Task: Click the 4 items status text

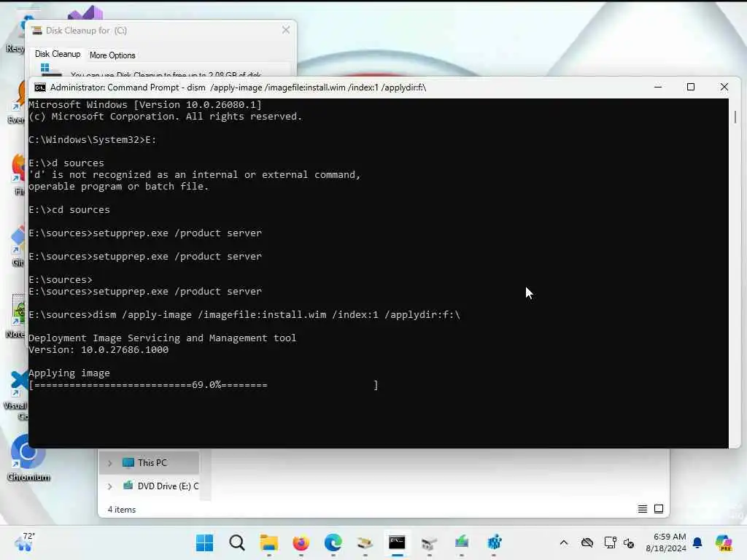Action: [122, 510]
